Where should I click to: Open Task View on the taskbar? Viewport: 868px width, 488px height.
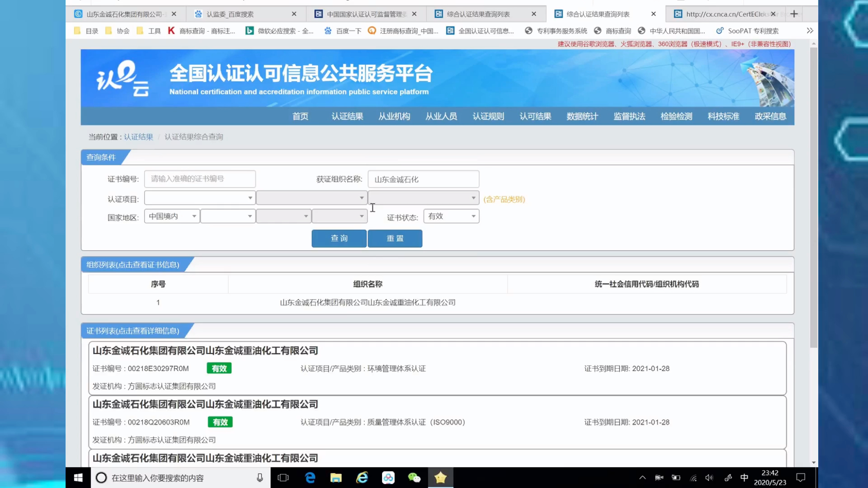point(283,478)
